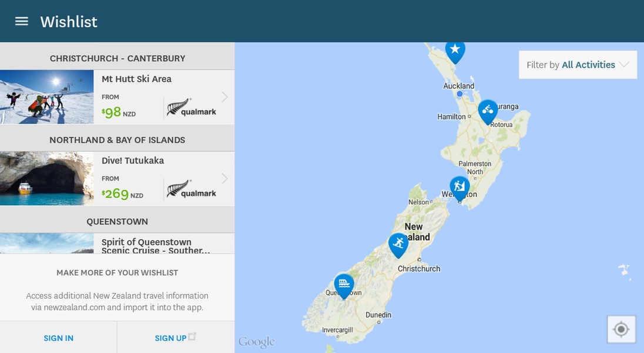Image resolution: width=644 pixels, height=353 pixels.
Task: Center map on my current location
Action: tap(622, 329)
